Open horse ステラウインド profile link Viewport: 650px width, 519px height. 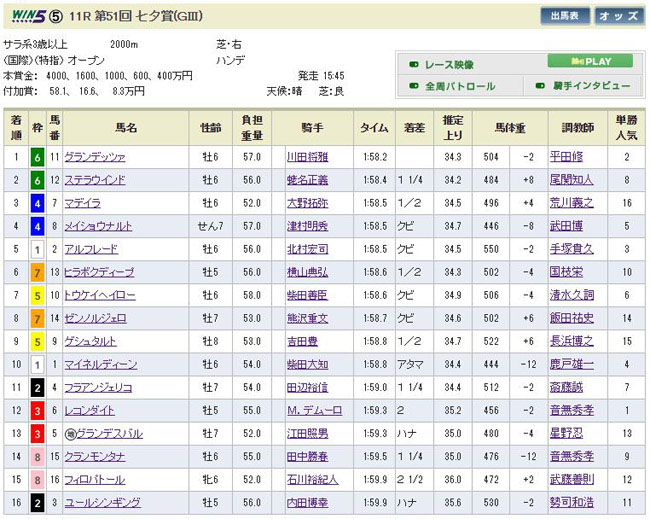(x=97, y=179)
